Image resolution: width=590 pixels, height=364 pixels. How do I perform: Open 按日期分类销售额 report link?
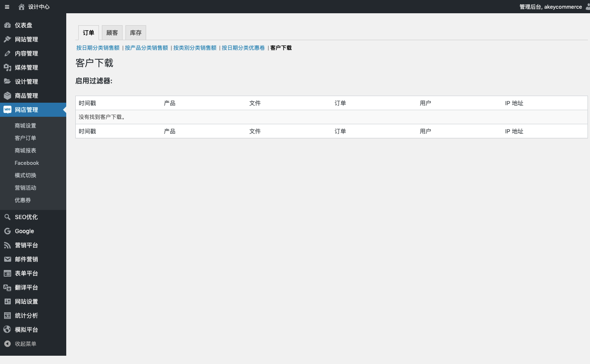pos(98,48)
